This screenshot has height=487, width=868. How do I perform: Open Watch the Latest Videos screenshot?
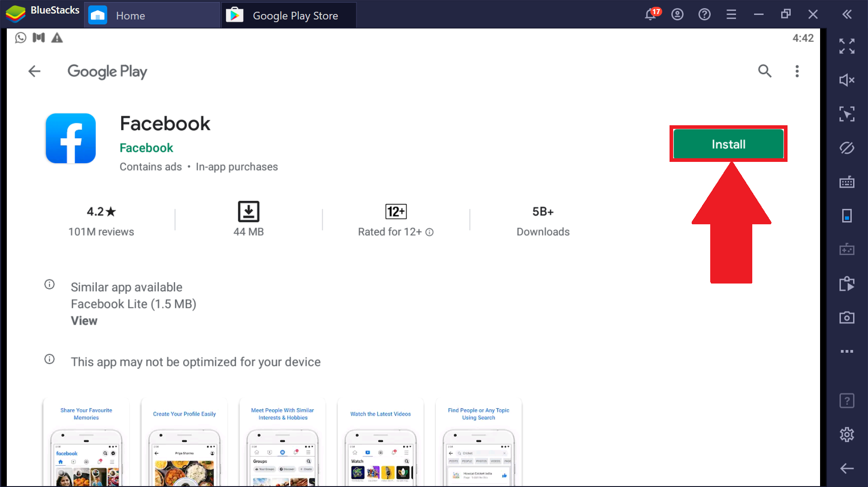click(x=381, y=442)
